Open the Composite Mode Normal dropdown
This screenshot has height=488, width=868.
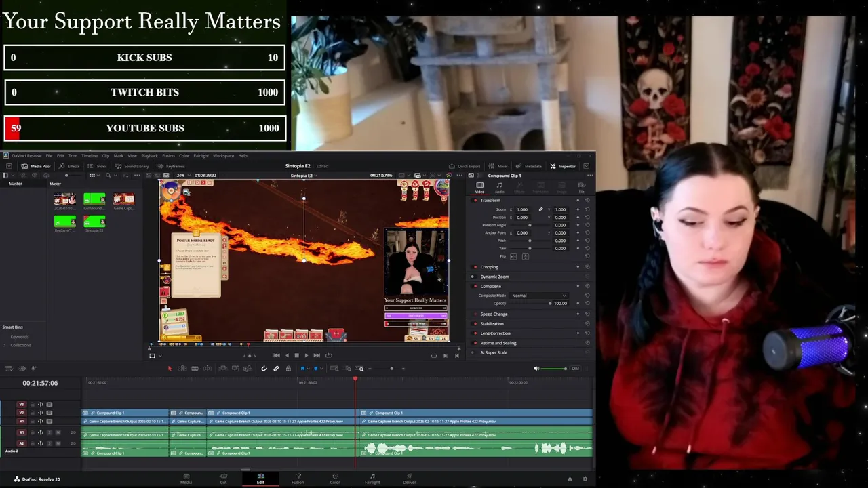click(x=539, y=296)
